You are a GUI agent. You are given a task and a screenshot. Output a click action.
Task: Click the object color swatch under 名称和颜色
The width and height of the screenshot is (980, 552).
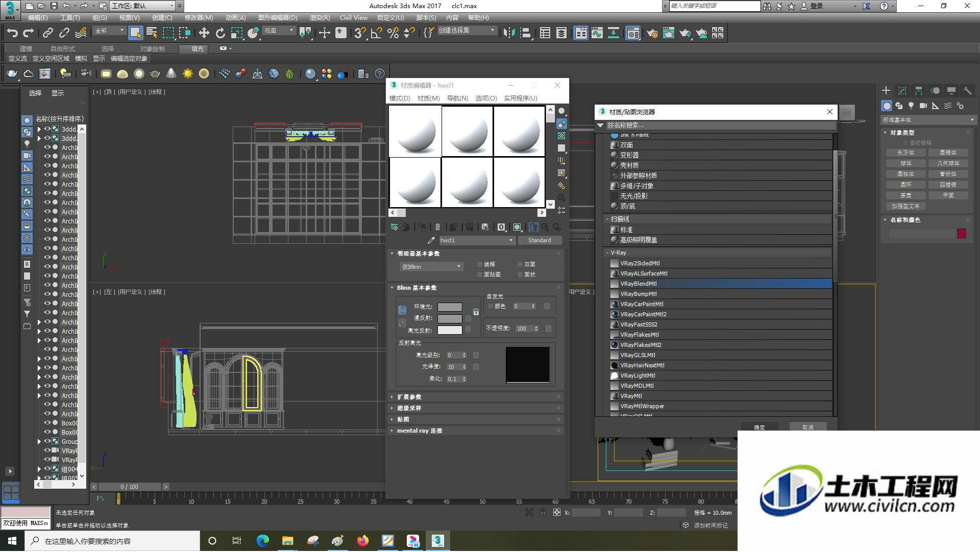click(x=962, y=234)
